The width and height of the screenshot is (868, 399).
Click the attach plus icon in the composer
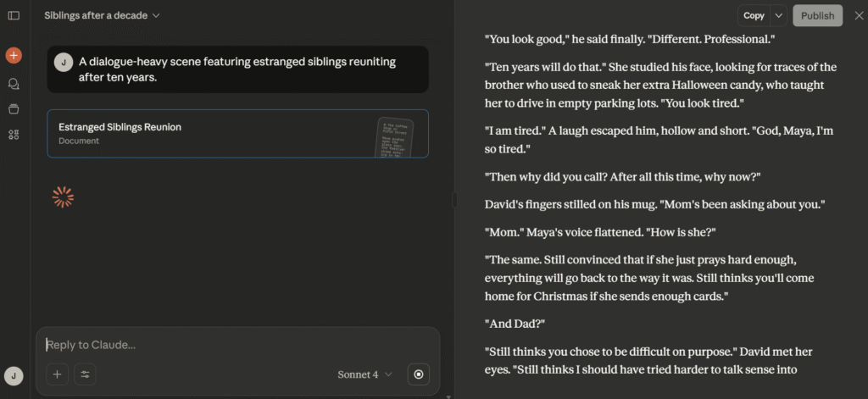pos(57,374)
